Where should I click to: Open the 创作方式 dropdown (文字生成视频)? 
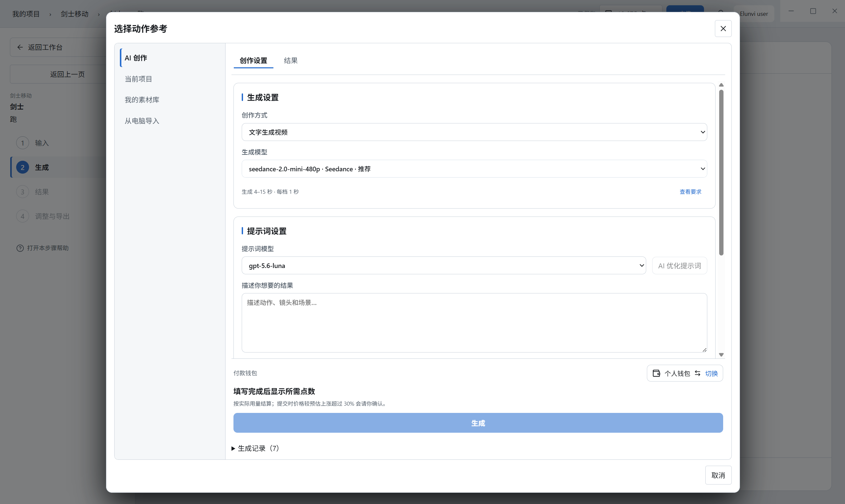pyautogui.click(x=474, y=132)
